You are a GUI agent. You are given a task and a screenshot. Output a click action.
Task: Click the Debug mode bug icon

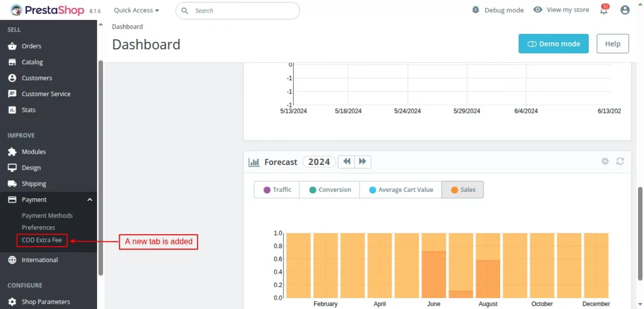coord(475,10)
